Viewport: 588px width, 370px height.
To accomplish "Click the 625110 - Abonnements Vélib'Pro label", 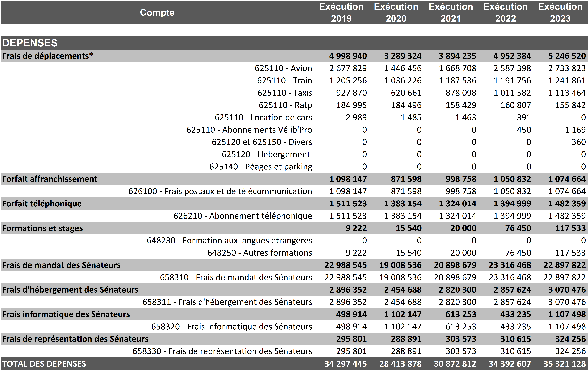I will click(x=249, y=130).
